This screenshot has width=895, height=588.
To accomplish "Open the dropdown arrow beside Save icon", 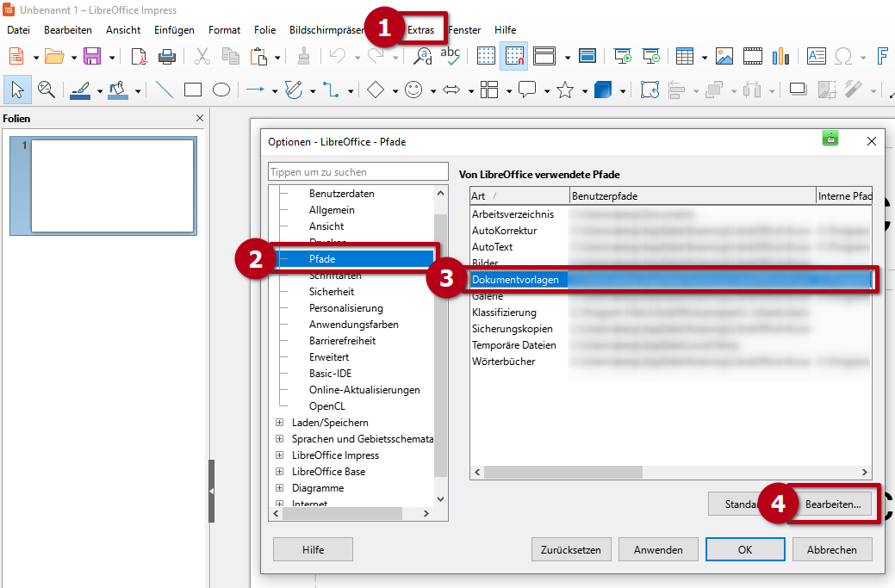I will pyautogui.click(x=112, y=58).
